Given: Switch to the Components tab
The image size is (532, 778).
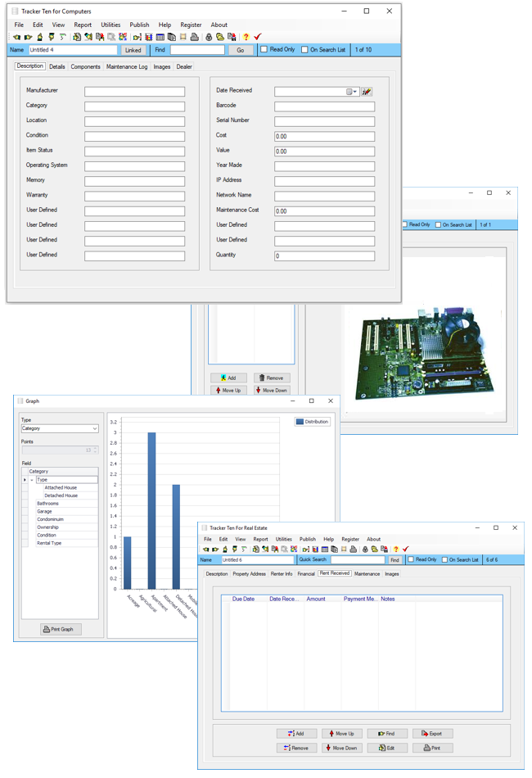Looking at the screenshot, I should coord(85,66).
